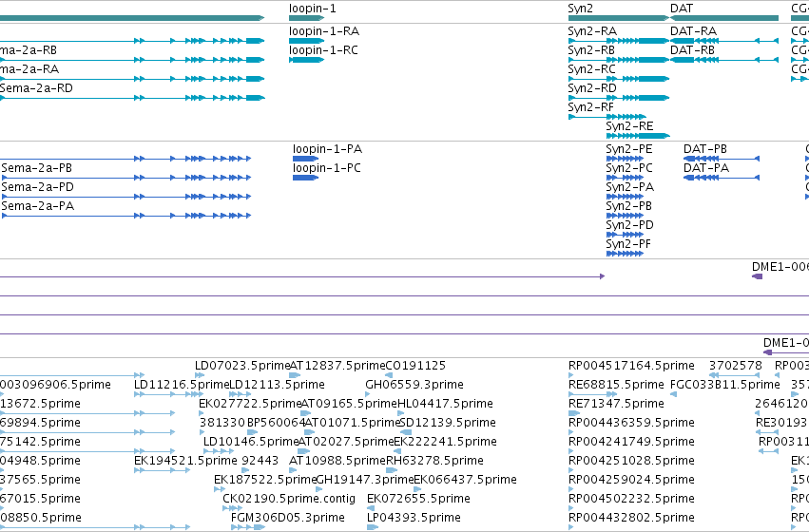Select the Syn2-PC protein label
The image size is (809, 532).
click(x=629, y=168)
